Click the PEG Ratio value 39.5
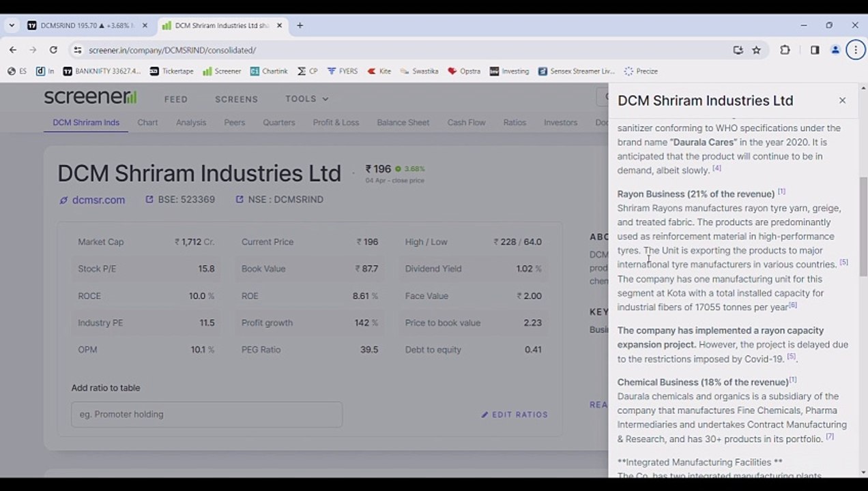868x491 pixels. click(x=369, y=350)
